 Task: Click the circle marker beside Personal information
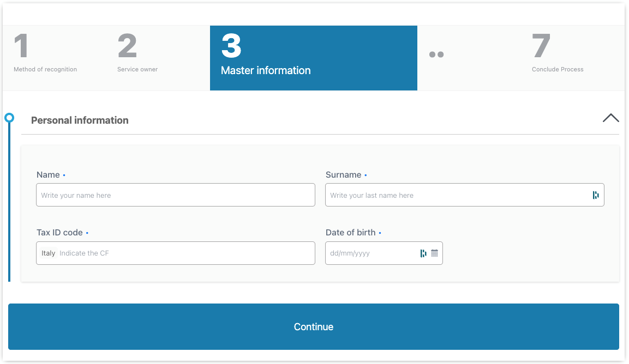[x=9, y=118]
